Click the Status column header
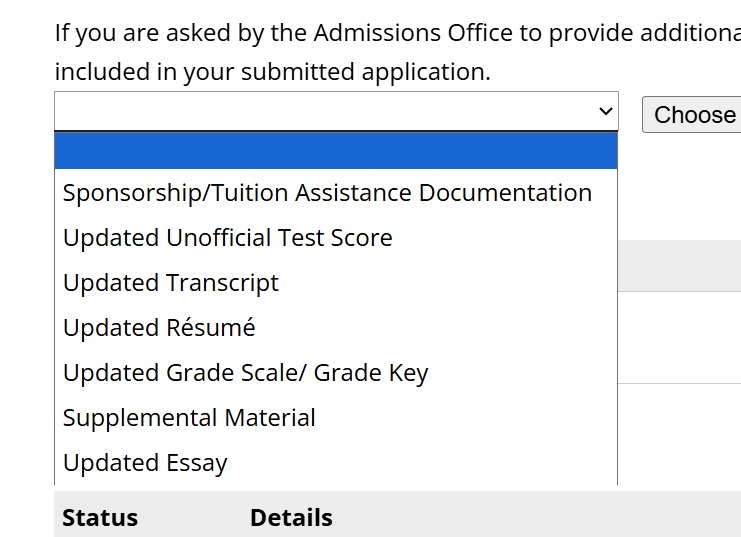 [x=100, y=518]
